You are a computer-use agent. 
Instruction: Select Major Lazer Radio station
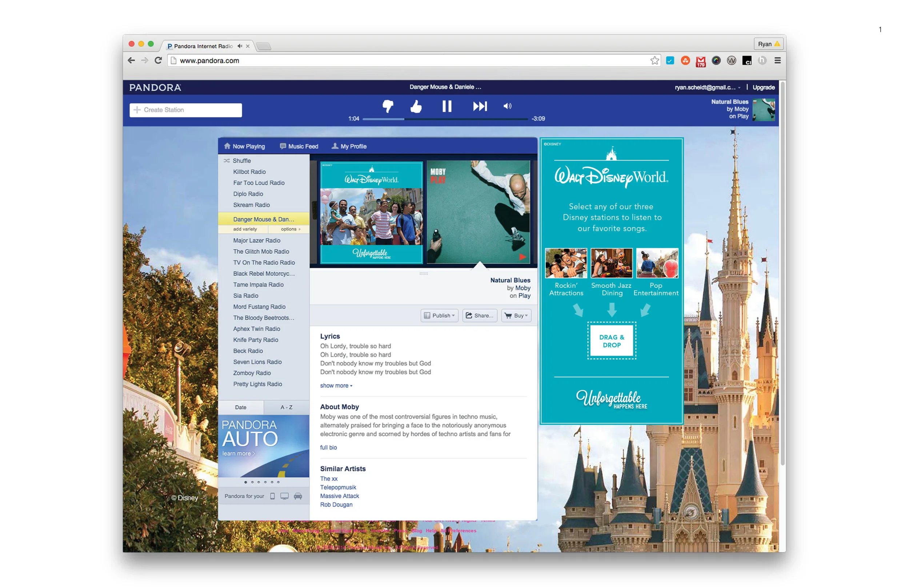tap(257, 241)
